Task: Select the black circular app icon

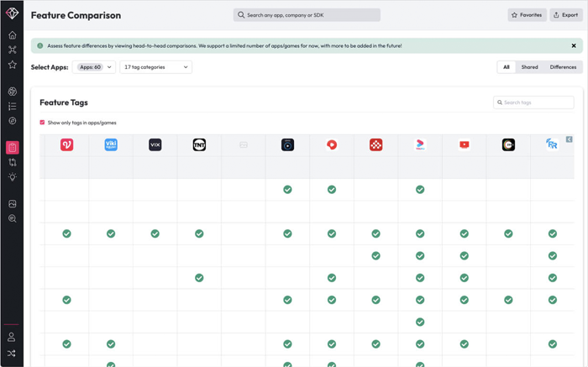Action: 508,144
